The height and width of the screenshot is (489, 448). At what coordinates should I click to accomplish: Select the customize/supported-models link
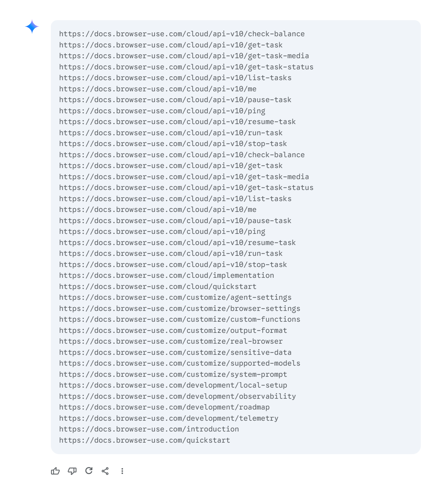(x=180, y=364)
